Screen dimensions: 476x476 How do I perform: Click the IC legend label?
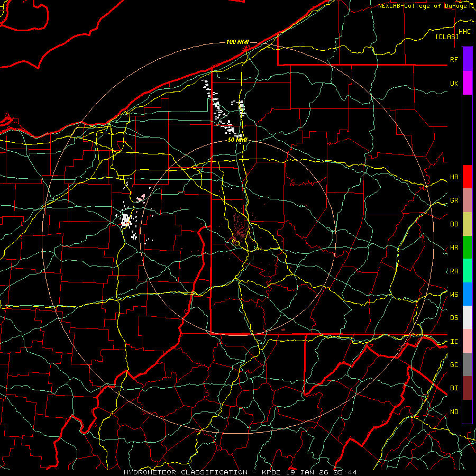(454, 342)
